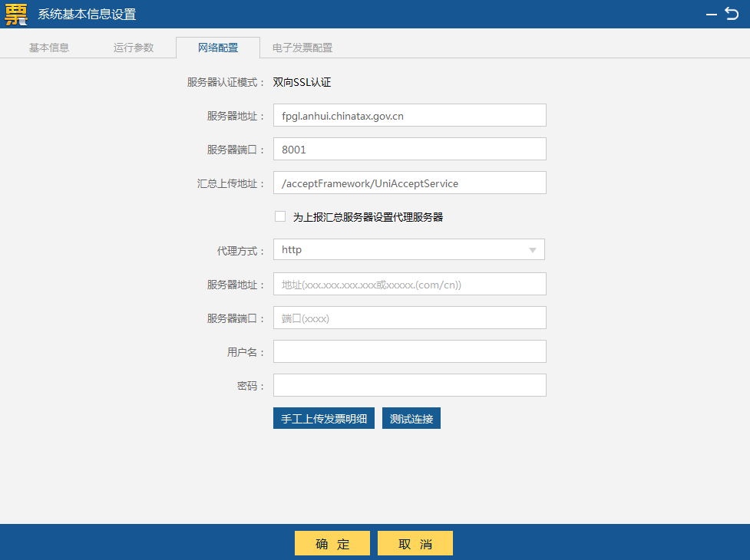The image size is (750, 560).
Task: Click the proxy 服务器端口 placeholder field
Action: point(409,317)
